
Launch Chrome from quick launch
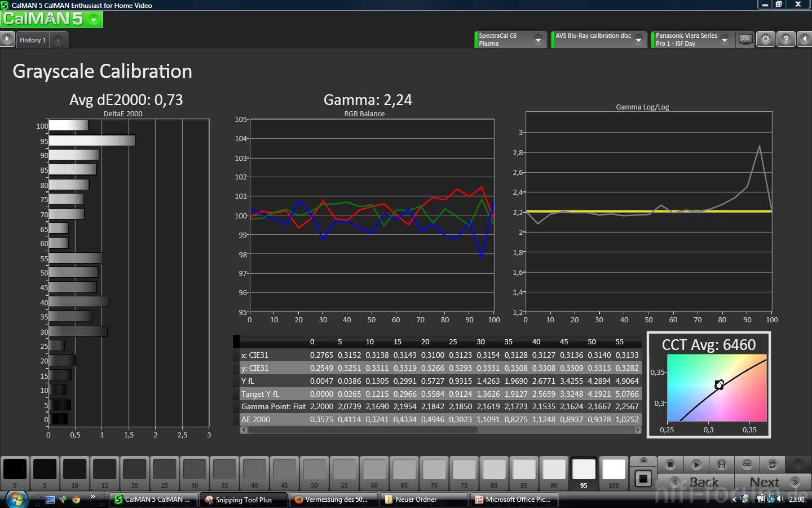(x=76, y=500)
